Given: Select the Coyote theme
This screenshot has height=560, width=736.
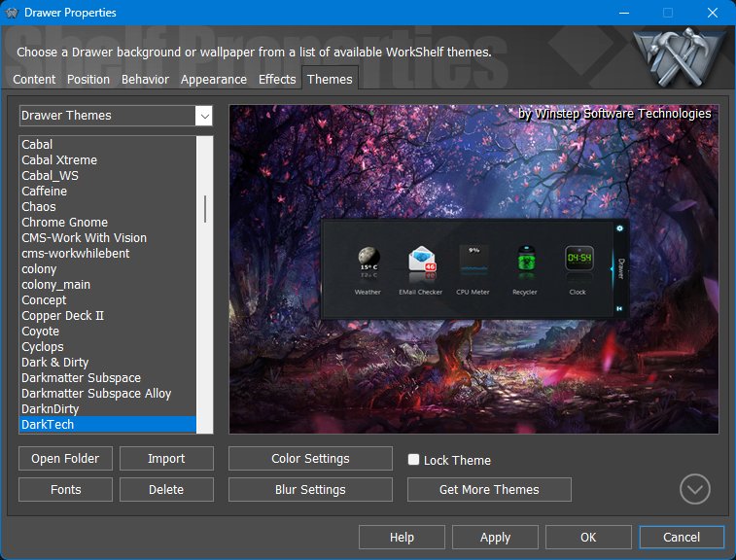Looking at the screenshot, I should (x=108, y=331).
